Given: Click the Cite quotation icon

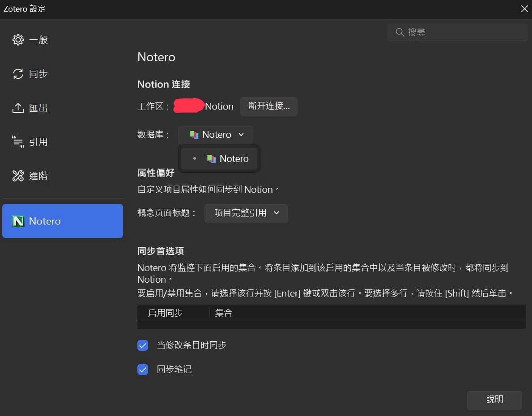Looking at the screenshot, I should coord(18,142).
